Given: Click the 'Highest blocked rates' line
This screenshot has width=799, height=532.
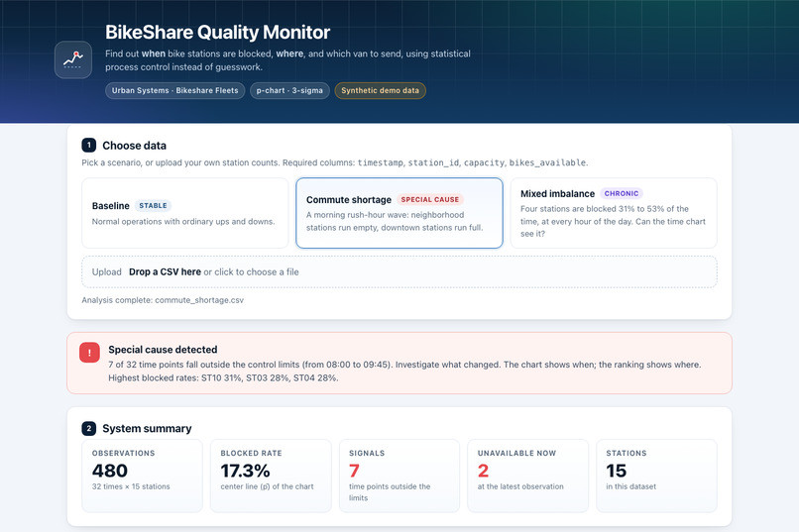Looking at the screenshot, I should 223,377.
